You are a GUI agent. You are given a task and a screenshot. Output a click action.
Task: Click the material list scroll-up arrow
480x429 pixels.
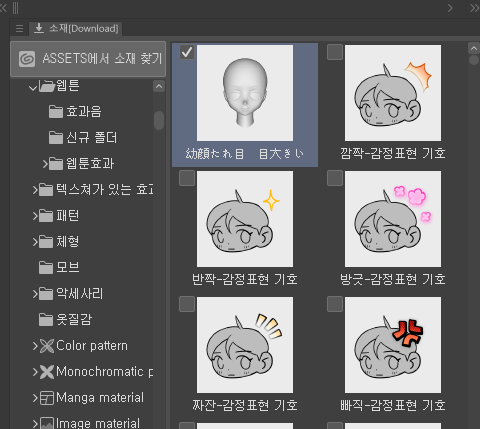coord(474,49)
